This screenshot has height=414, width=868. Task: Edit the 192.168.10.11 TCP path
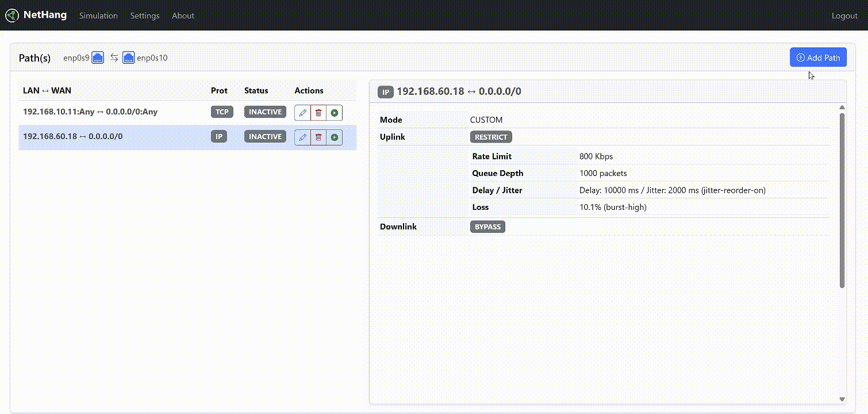(x=303, y=113)
